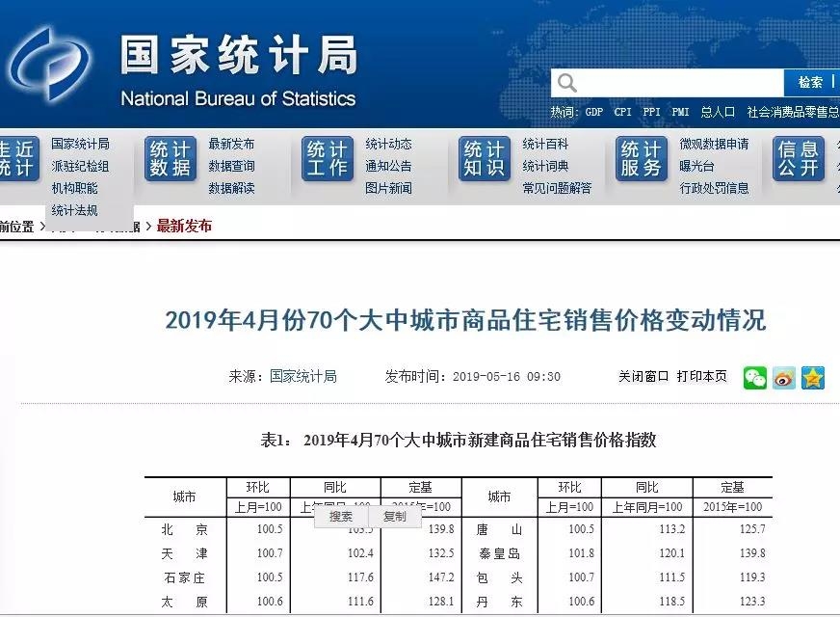Open the 通知公告 link
The height and width of the screenshot is (617, 840).
388,166
